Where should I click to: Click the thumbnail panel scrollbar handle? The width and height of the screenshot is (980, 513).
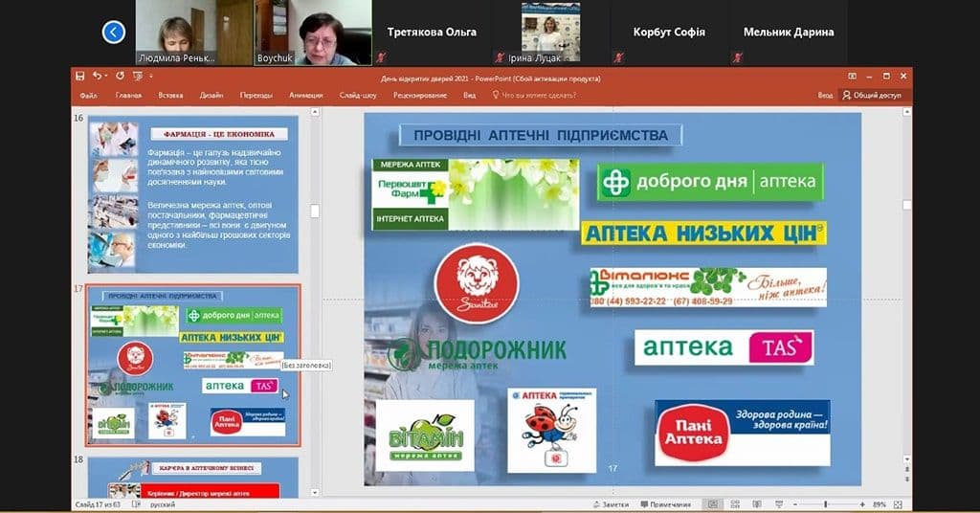(x=315, y=212)
